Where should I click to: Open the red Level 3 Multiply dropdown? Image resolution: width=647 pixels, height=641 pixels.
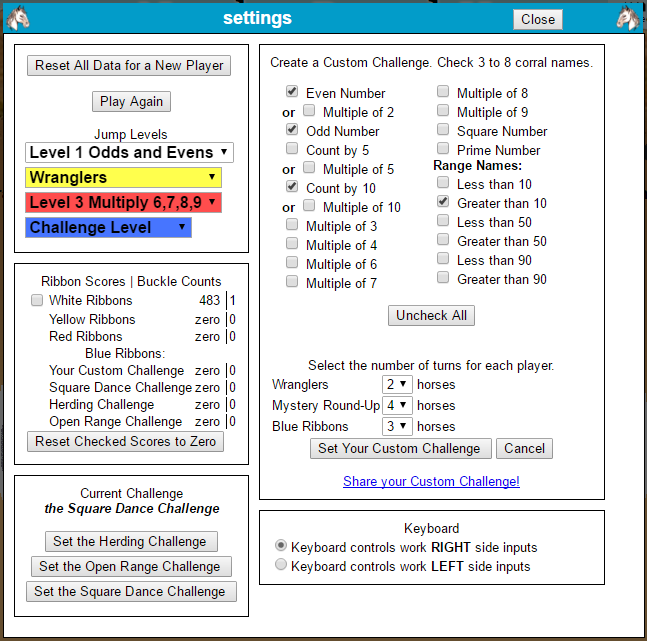click(123, 203)
